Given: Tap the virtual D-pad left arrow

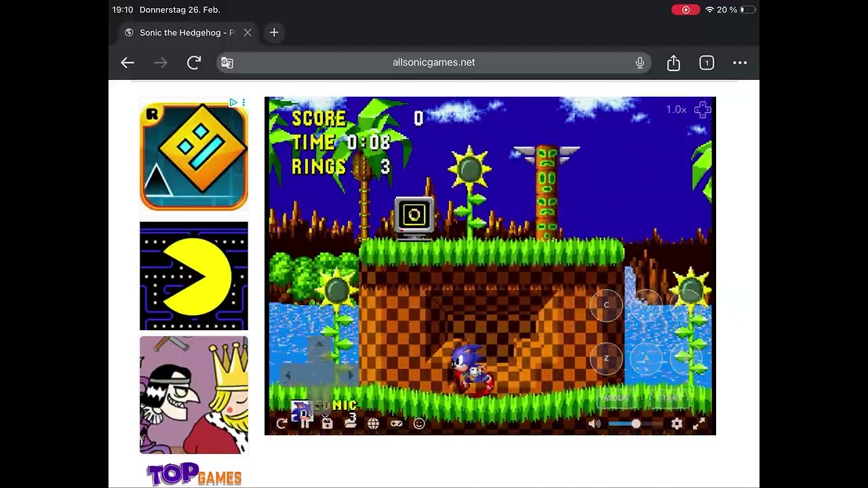Looking at the screenshot, I should 288,375.
